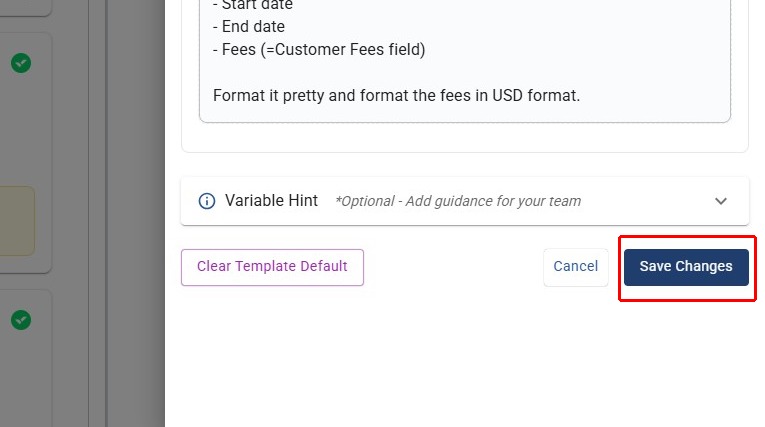
Task: Click the 'Format it pretty' instruction line
Action: (x=396, y=96)
